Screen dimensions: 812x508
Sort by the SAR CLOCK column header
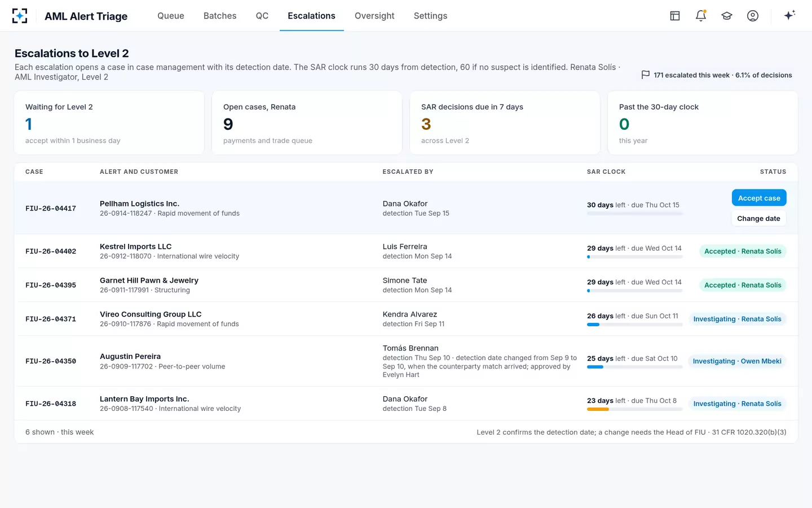tap(606, 172)
